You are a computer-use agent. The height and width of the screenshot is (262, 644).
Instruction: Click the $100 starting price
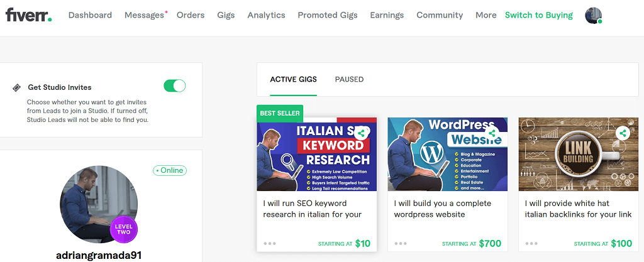pyautogui.click(x=621, y=244)
